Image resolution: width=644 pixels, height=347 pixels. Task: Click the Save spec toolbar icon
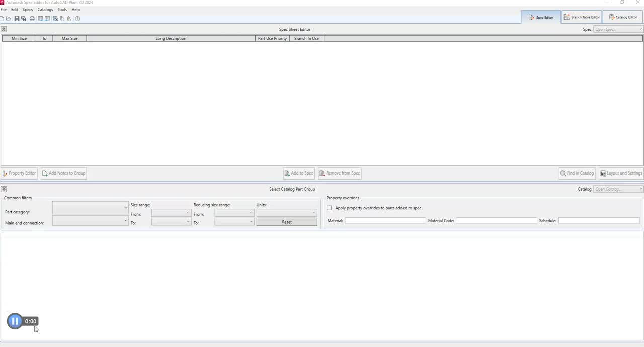coord(17,19)
